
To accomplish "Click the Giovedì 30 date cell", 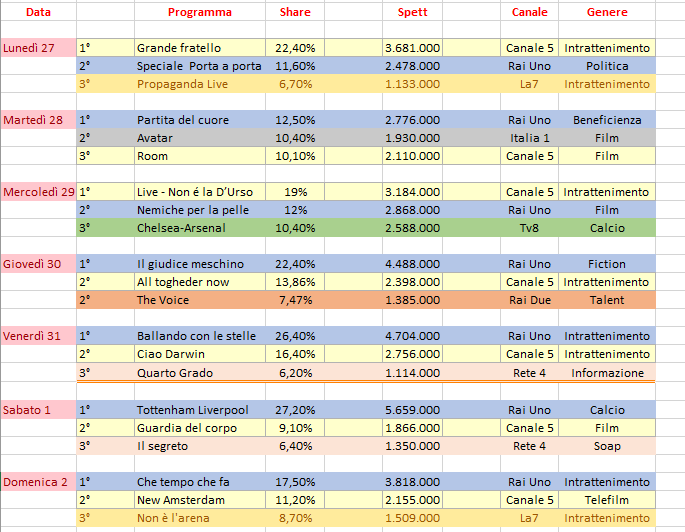I will 38,264.
